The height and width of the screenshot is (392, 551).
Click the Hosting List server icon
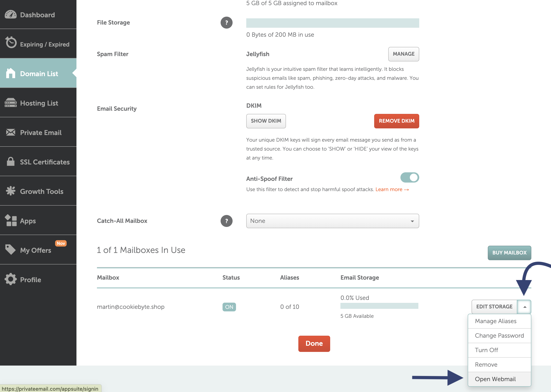11,103
